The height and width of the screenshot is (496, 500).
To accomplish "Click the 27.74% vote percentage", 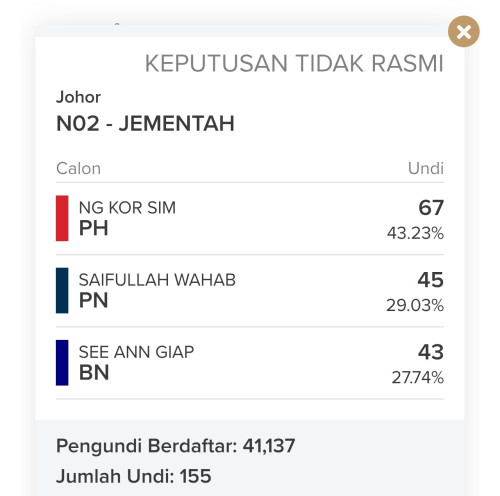I will click(x=418, y=378).
